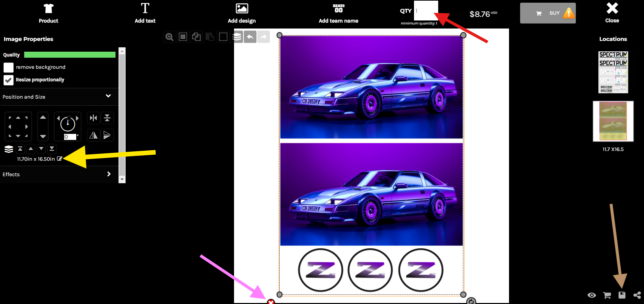Toggle preview with the eye icon
Screen dimensions: 644x304
point(592,295)
